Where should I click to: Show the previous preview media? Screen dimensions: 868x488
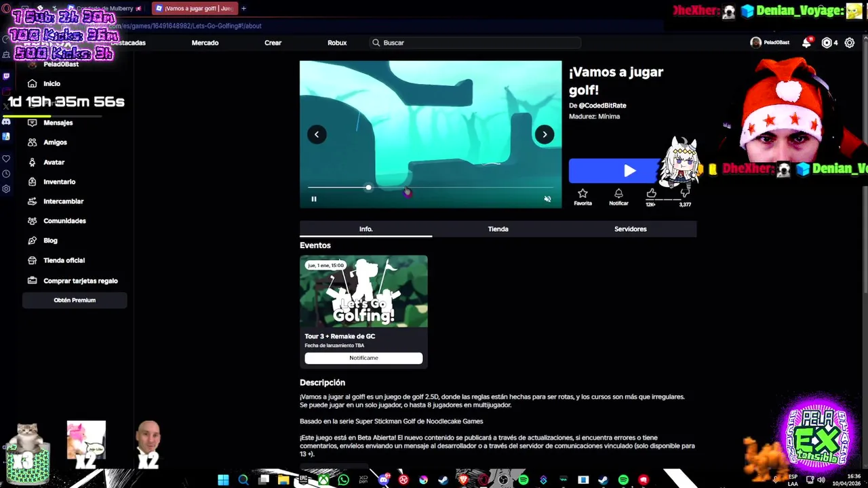click(x=316, y=134)
